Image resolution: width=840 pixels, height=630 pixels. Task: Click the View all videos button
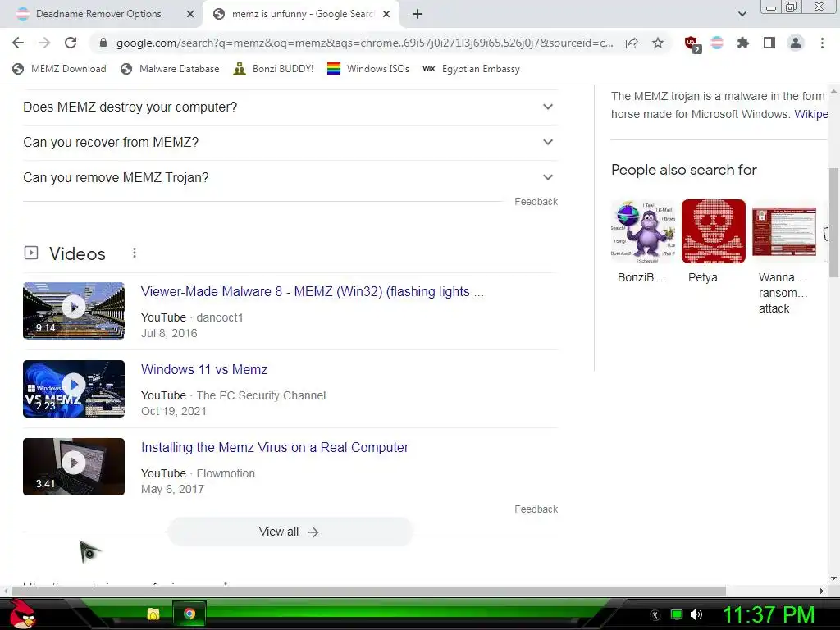point(290,532)
